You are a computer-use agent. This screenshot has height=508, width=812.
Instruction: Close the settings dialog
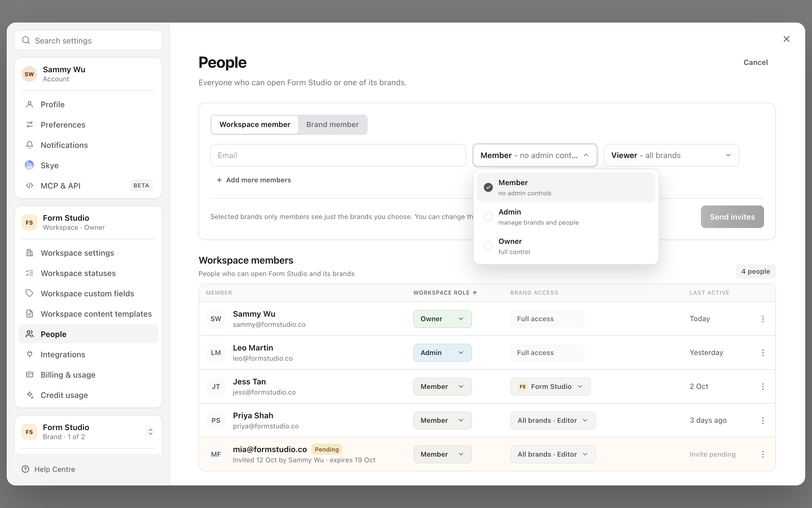787,39
